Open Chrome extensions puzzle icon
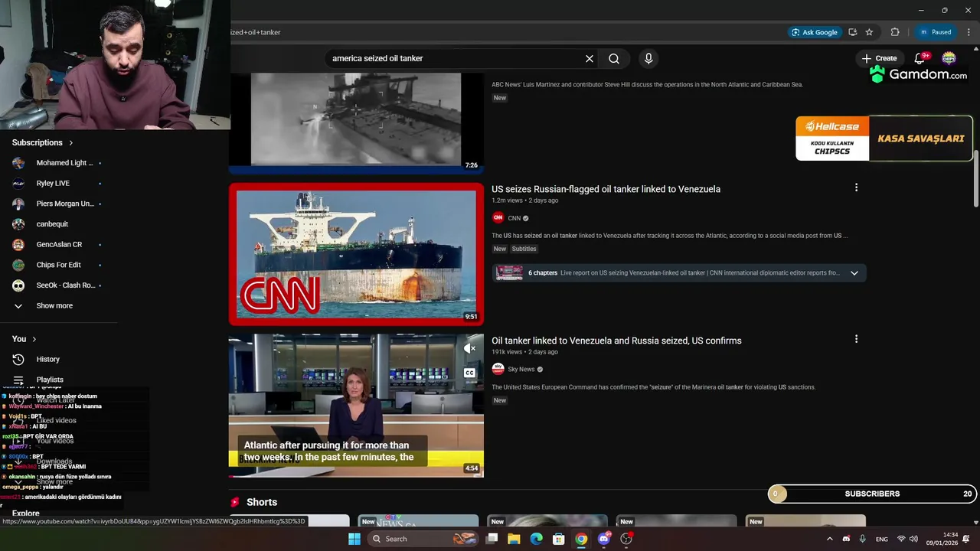This screenshot has width=980, height=551. pos(895,32)
